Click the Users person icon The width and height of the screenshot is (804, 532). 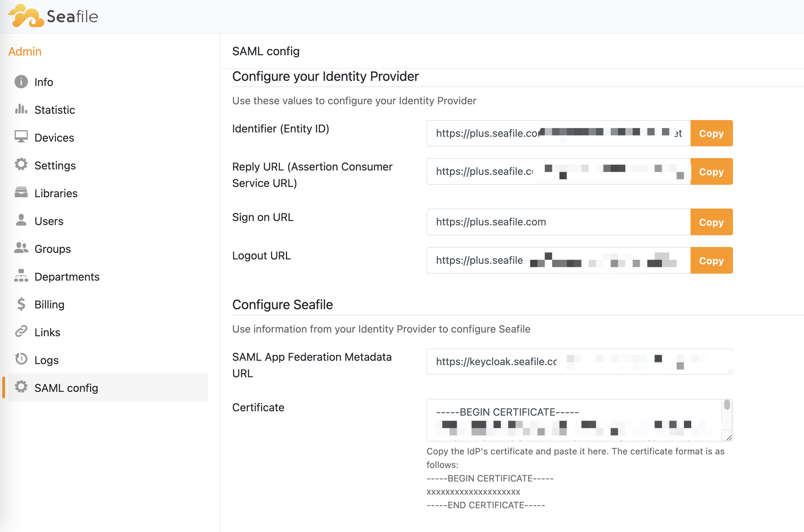click(x=21, y=220)
